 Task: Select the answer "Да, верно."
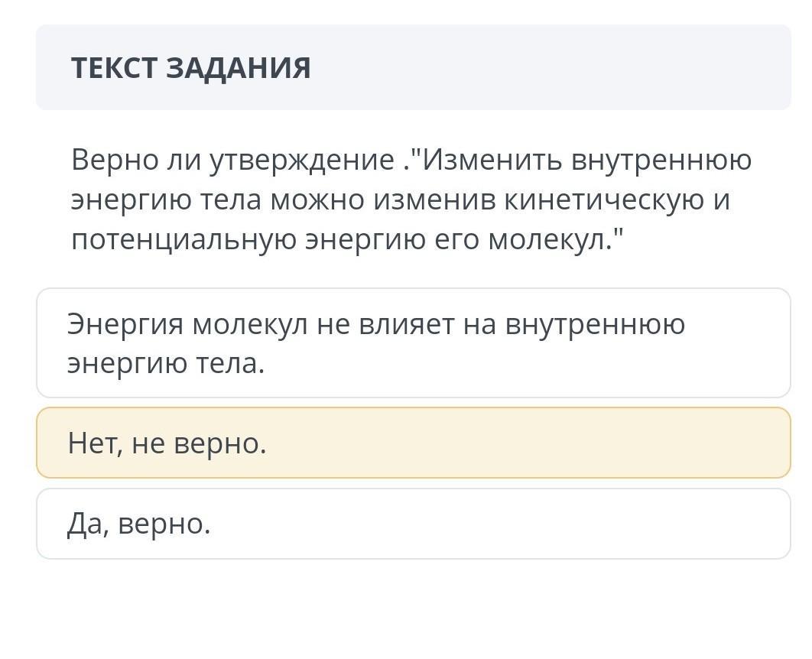413,524
